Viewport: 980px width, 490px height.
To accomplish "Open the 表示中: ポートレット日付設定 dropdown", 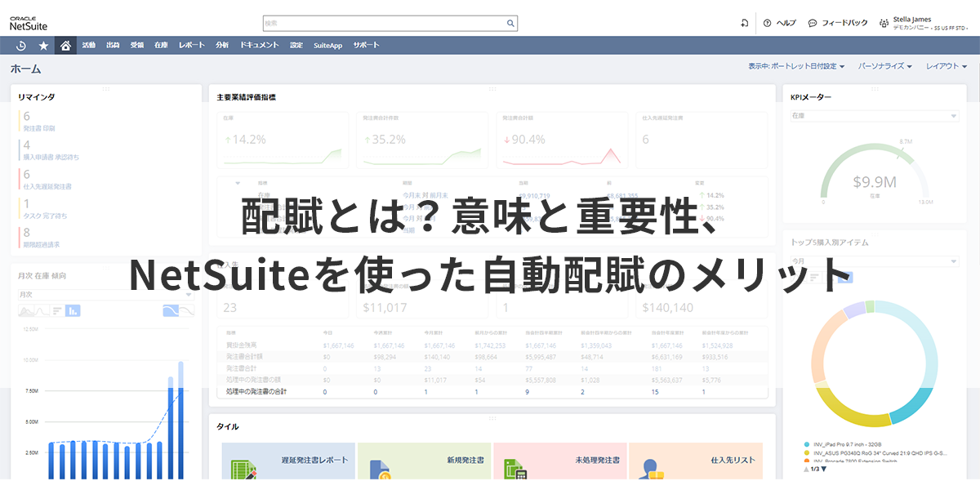I will pyautogui.click(x=795, y=66).
